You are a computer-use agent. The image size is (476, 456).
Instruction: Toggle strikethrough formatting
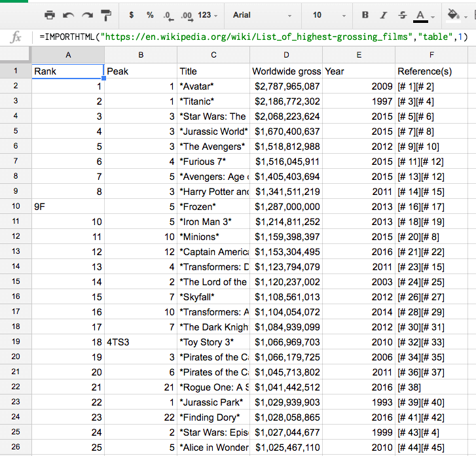tap(401, 14)
